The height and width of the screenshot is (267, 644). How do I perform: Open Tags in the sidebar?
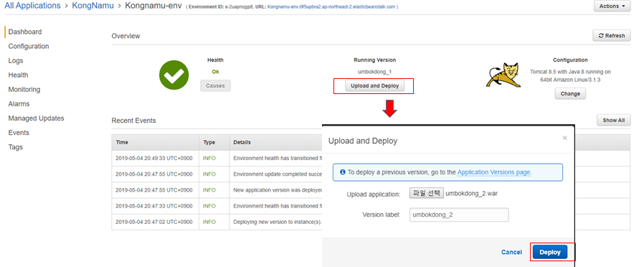16,146
